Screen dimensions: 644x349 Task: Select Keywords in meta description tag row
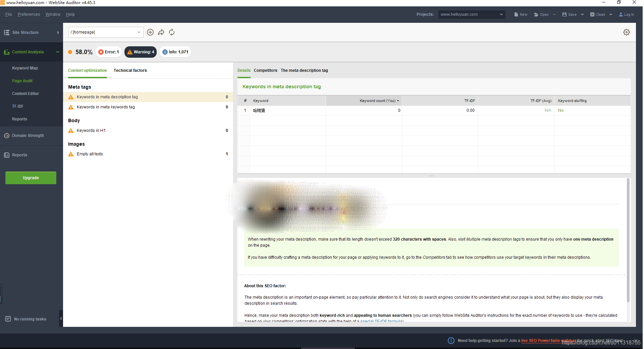[x=148, y=97]
